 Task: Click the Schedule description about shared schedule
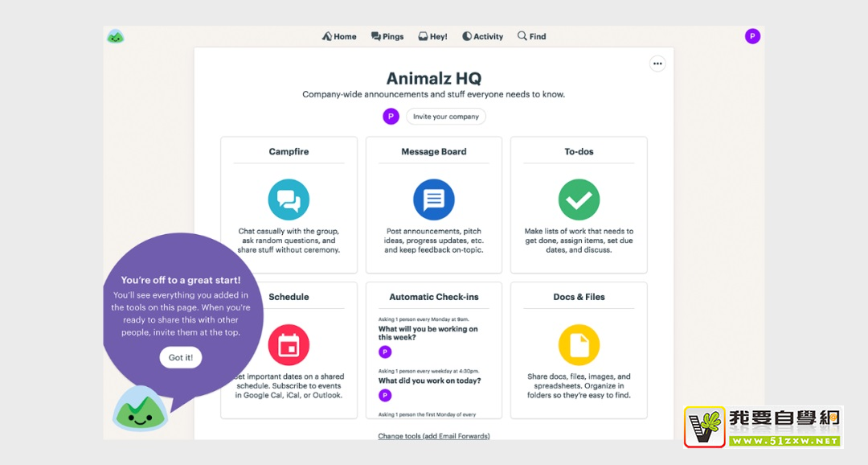pos(289,385)
